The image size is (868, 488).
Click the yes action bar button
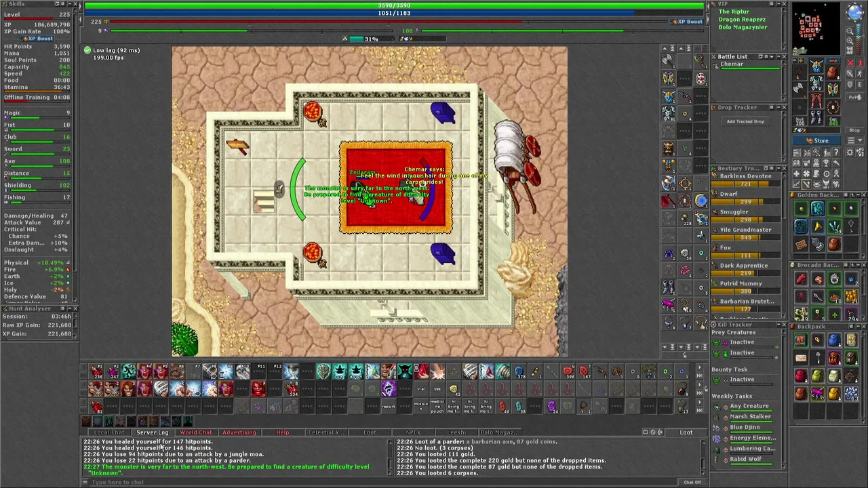[x=437, y=389]
